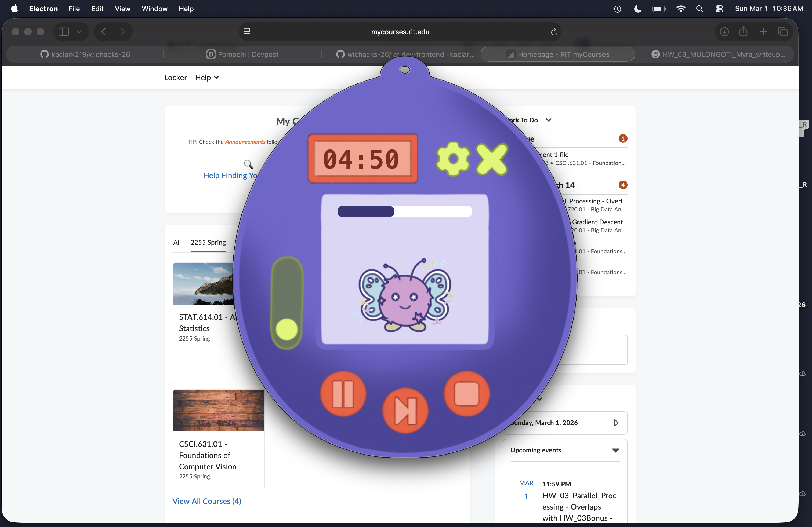Toggle macOS Focus moon icon
This screenshot has height=527, width=812.
[x=637, y=9]
